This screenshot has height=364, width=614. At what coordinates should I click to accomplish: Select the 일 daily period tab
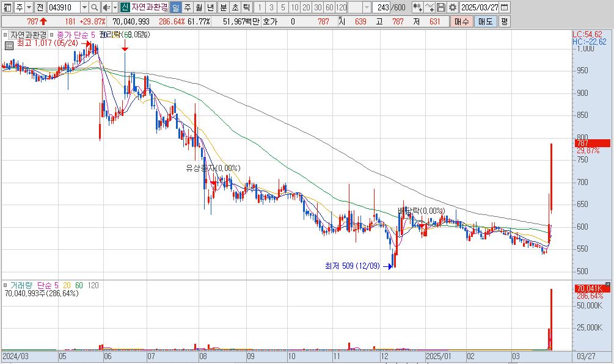click(176, 7)
